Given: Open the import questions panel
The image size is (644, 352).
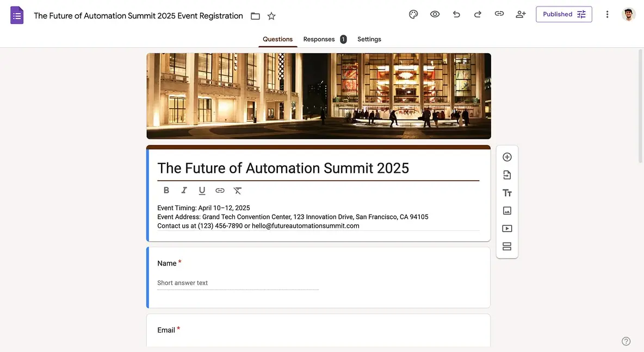Looking at the screenshot, I should 506,174.
